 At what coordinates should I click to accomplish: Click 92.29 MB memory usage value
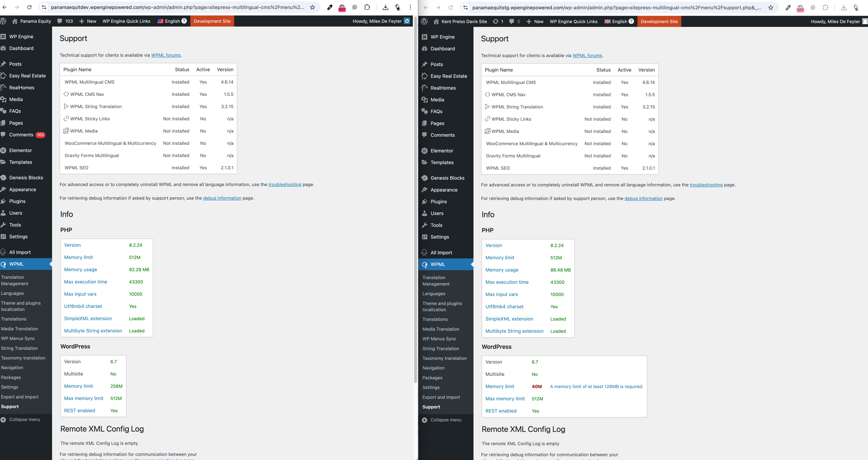coord(139,270)
